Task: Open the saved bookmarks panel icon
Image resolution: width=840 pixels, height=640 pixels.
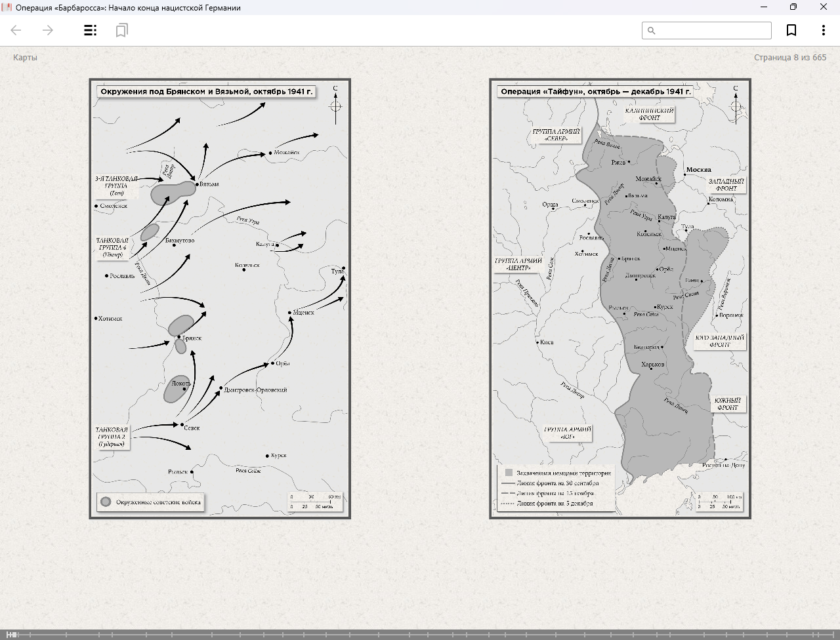Action: (x=121, y=30)
